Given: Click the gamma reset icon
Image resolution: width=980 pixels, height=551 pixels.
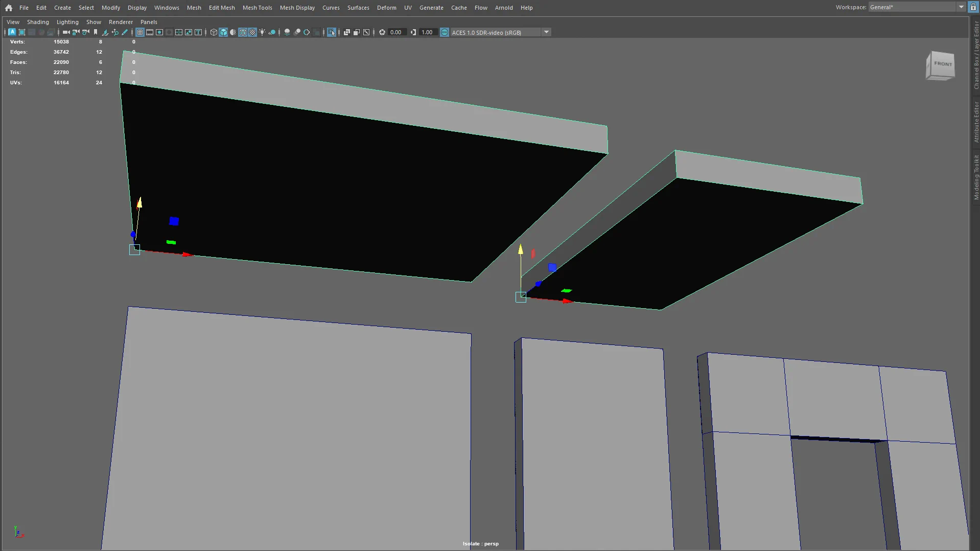Looking at the screenshot, I should (x=413, y=32).
